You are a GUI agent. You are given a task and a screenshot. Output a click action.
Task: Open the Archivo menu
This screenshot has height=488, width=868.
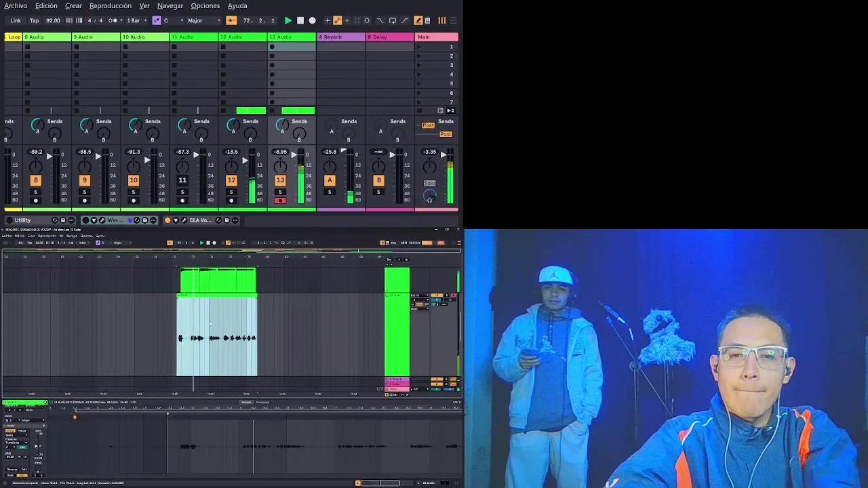point(16,5)
